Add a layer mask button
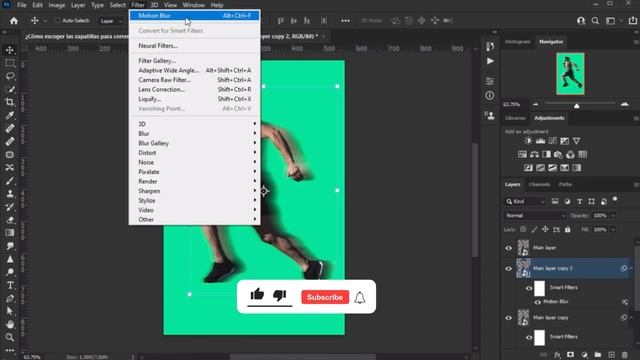Screen dimensions: 640x360 tap(571, 355)
